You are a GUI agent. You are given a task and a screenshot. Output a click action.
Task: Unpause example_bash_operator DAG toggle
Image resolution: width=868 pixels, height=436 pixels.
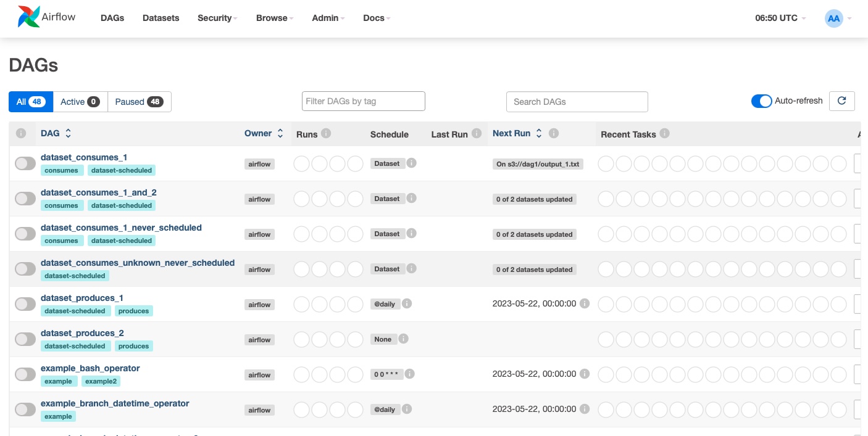point(25,374)
